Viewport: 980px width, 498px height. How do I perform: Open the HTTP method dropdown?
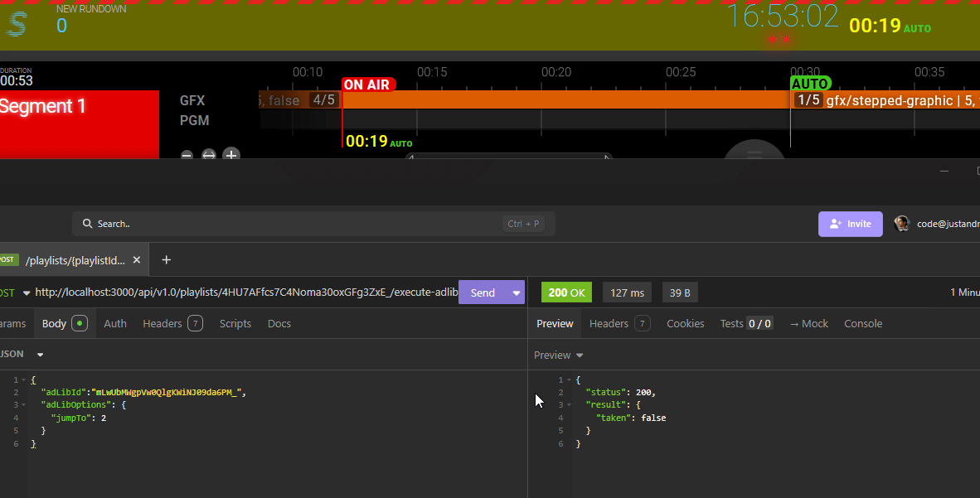(26, 293)
